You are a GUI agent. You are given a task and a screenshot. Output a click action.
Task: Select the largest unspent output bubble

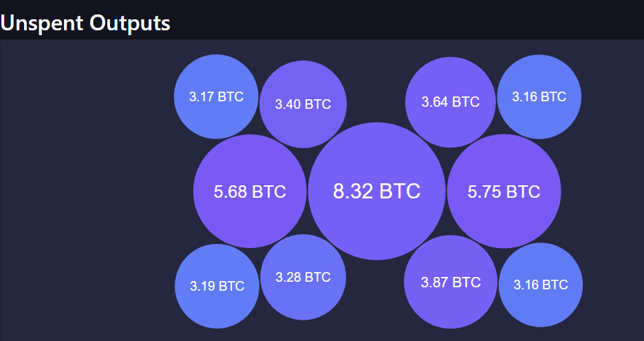click(376, 192)
